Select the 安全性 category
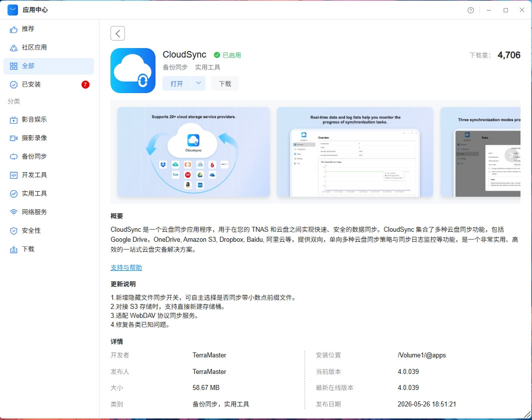Viewport: 532px width, 420px height. click(49, 231)
